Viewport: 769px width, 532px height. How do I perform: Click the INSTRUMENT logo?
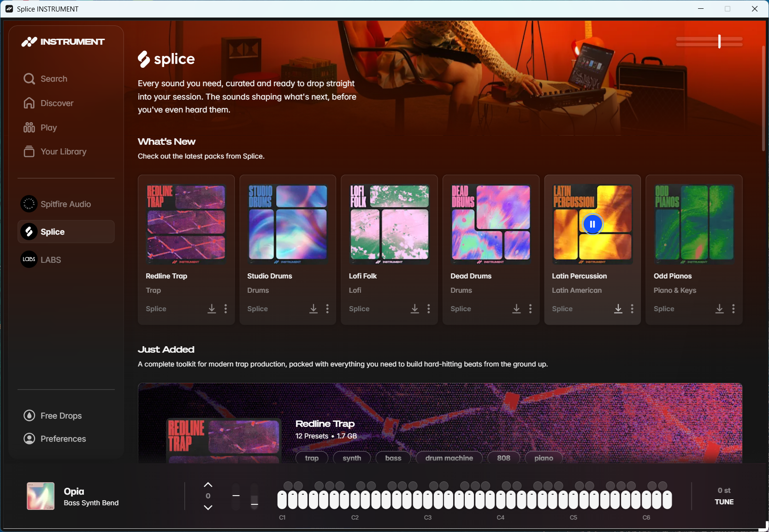pos(63,42)
